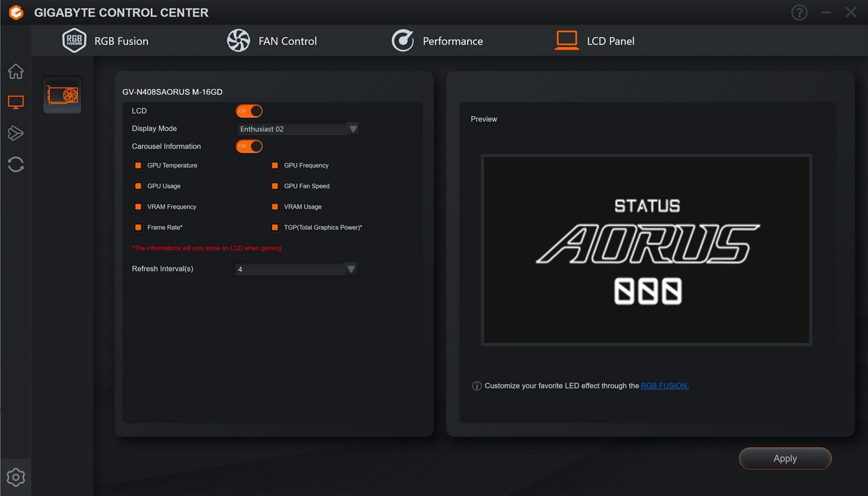Image resolution: width=868 pixels, height=496 pixels.
Task: Click the Carousel Information label
Action: [166, 147]
